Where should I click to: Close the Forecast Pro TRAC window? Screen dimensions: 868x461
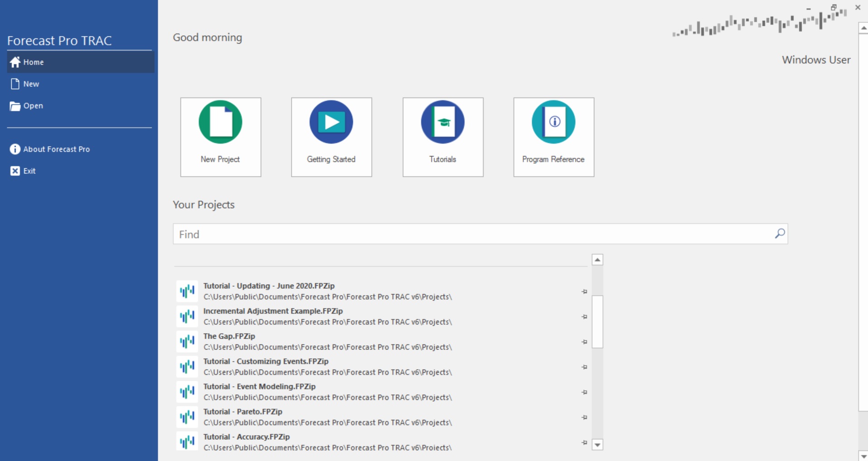(x=858, y=7)
